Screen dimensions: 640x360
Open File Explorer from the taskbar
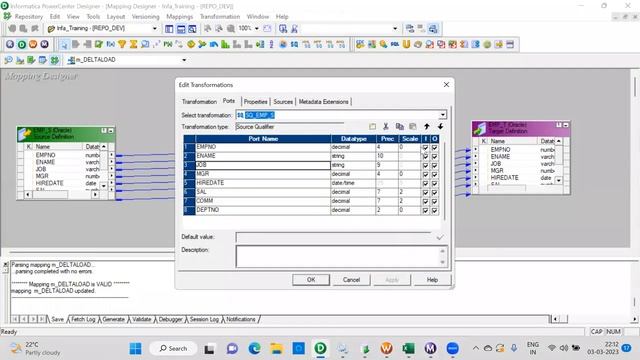tap(276, 348)
